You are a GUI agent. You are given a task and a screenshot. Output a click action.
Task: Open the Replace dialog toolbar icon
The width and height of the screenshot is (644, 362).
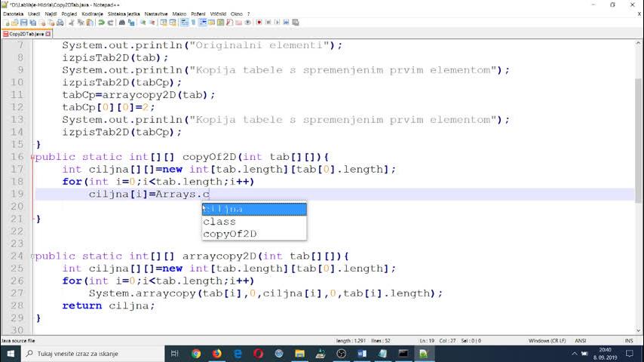pyautogui.click(x=131, y=22)
